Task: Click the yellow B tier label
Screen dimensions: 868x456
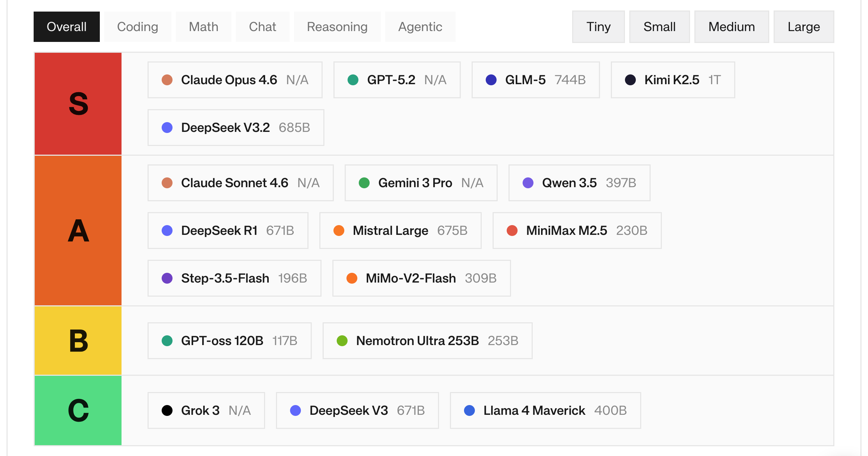Action: [x=78, y=341]
